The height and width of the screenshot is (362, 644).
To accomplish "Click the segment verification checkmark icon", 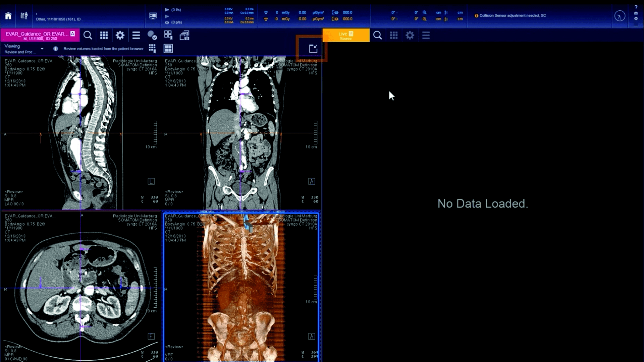I will pyautogui.click(x=152, y=35).
